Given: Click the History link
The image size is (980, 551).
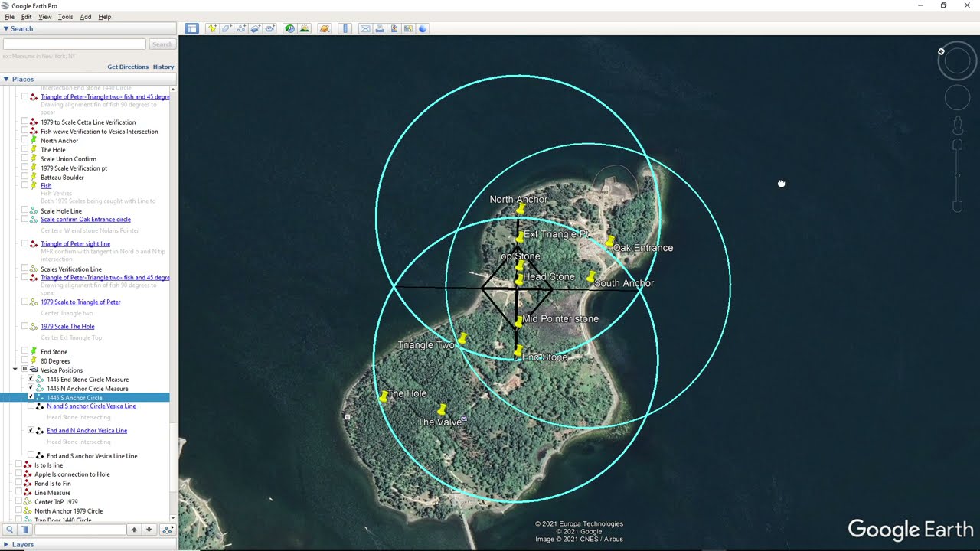Looking at the screenshot, I should (163, 67).
